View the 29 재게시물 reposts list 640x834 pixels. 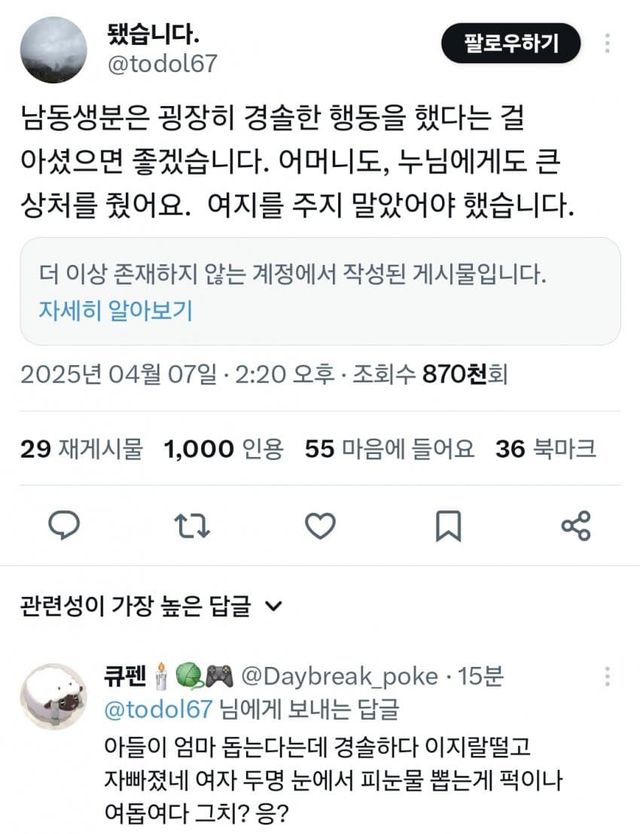coord(82,449)
